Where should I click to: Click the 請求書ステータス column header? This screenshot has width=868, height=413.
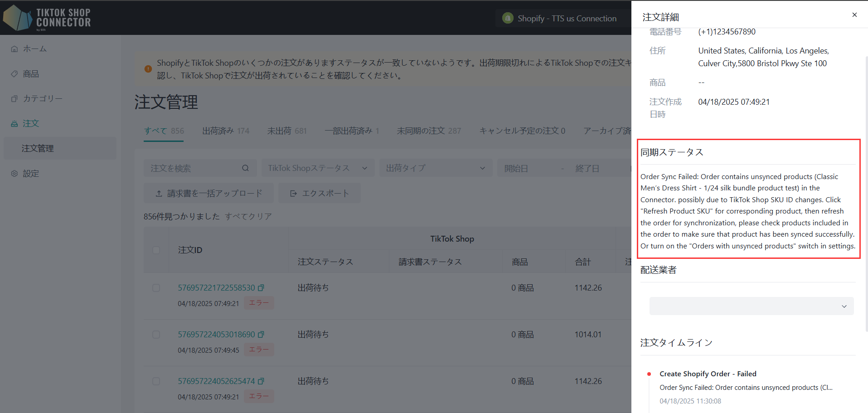click(430, 262)
